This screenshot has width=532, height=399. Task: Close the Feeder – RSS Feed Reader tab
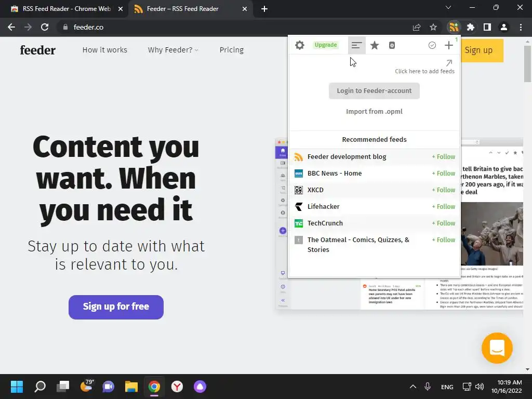[245, 9]
